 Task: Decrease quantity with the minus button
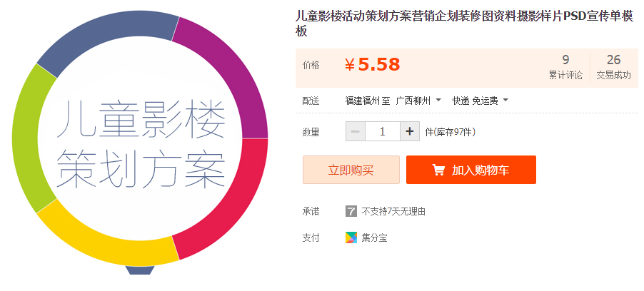point(356,131)
